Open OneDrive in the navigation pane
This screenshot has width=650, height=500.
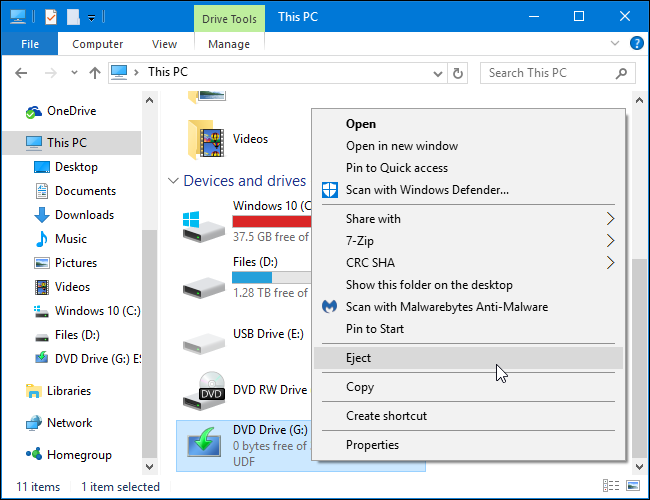point(71,111)
